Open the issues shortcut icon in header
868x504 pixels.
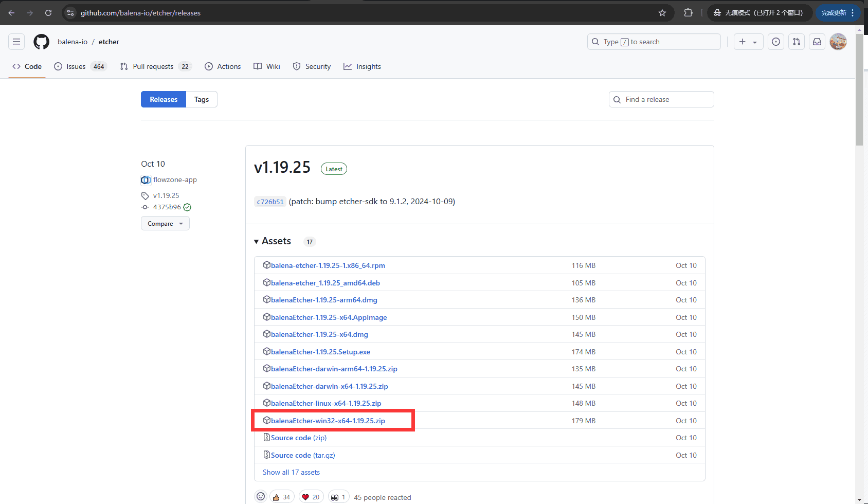[776, 42]
